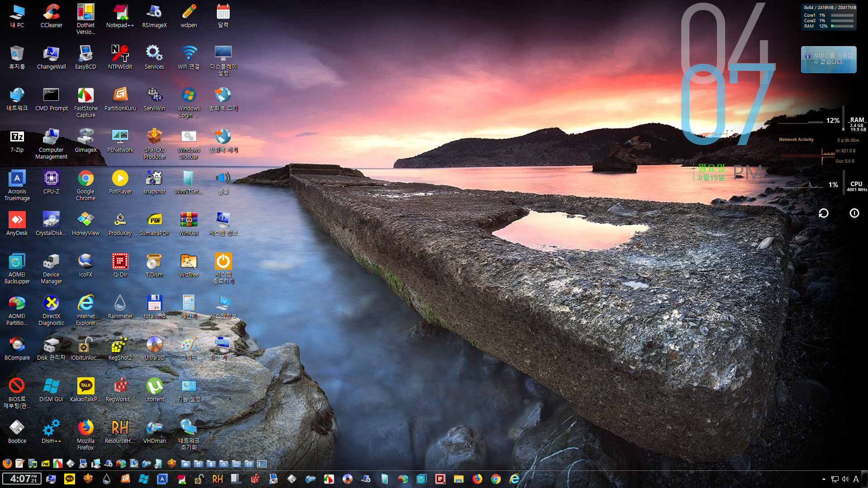This screenshot has height=488, width=868.
Task: Open the CCleaner desktop icon
Action: pos(52,16)
